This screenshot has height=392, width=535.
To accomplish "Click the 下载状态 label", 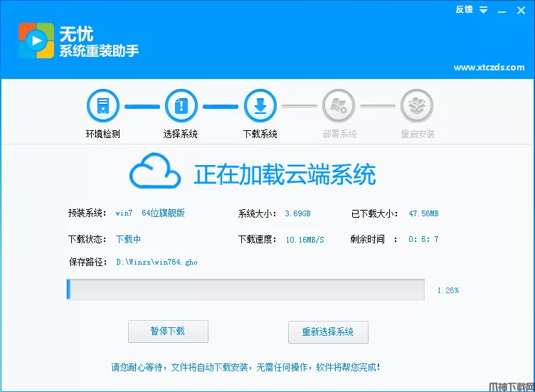I will (88, 239).
